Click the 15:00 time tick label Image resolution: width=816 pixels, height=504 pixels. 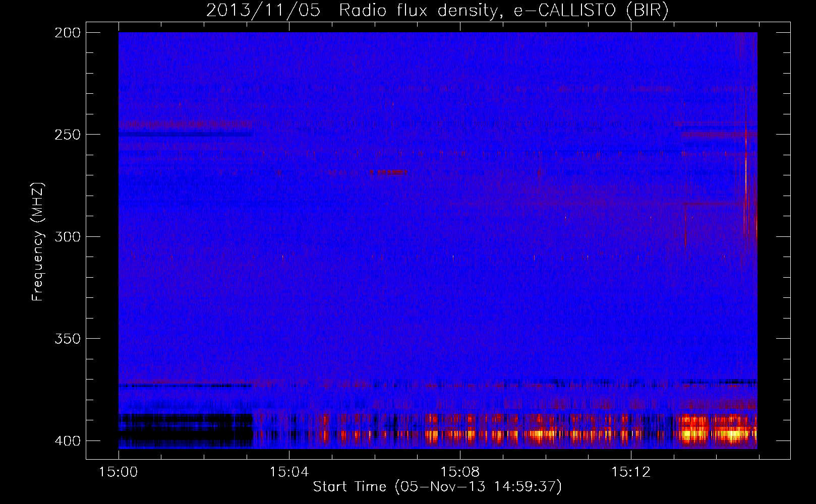click(119, 472)
